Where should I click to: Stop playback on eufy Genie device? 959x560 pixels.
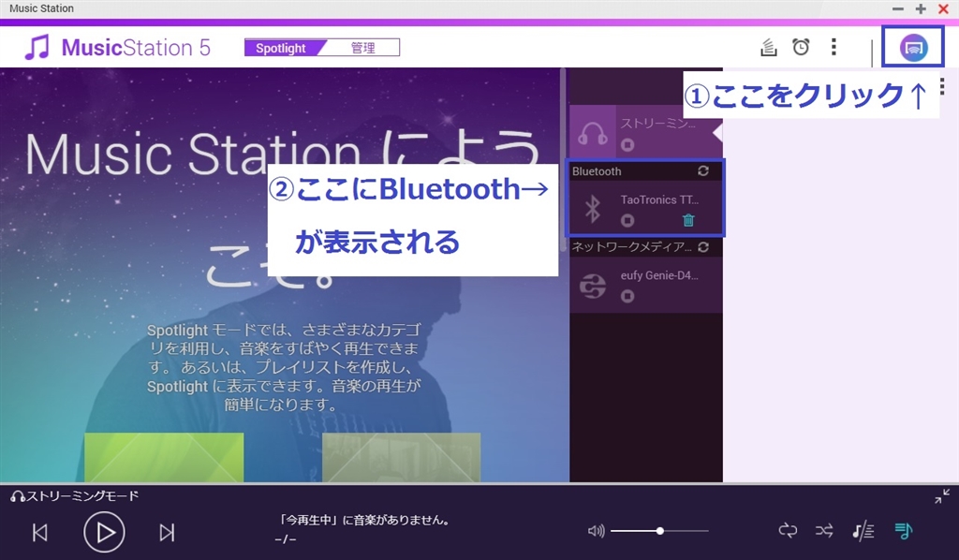pyautogui.click(x=627, y=296)
